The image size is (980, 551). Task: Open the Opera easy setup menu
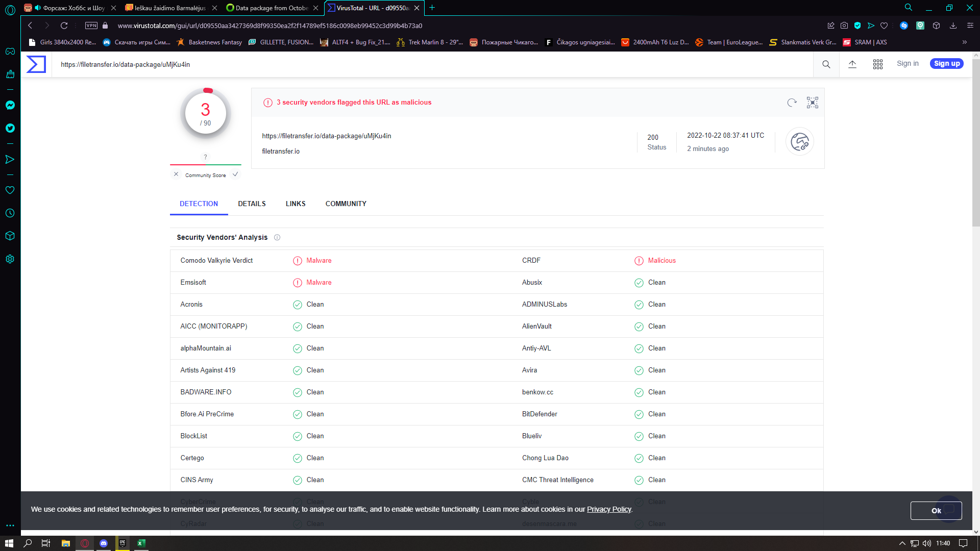click(x=970, y=26)
